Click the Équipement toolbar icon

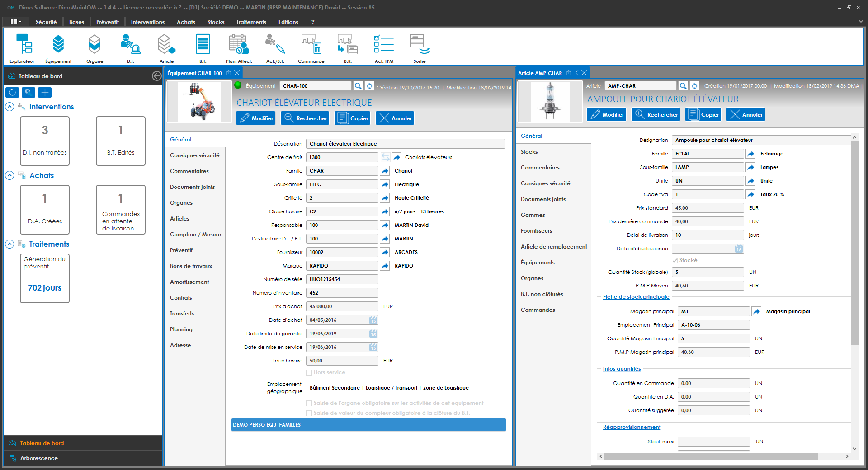click(x=58, y=48)
